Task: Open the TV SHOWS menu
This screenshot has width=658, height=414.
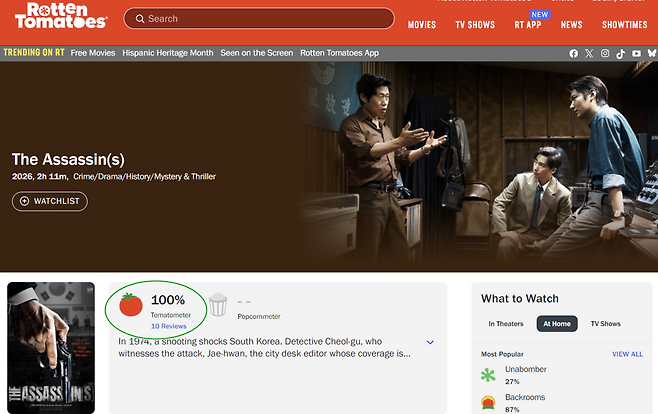Action: (475, 25)
